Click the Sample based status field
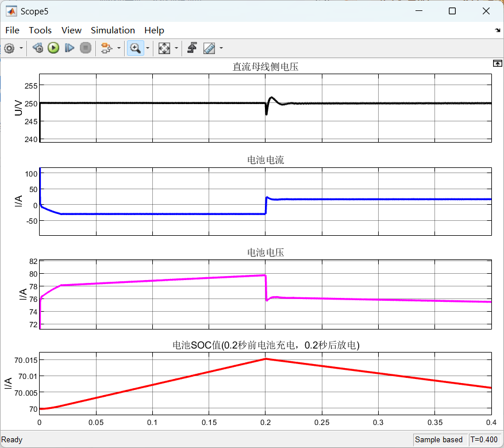The height and width of the screenshot is (448, 504). point(438,439)
